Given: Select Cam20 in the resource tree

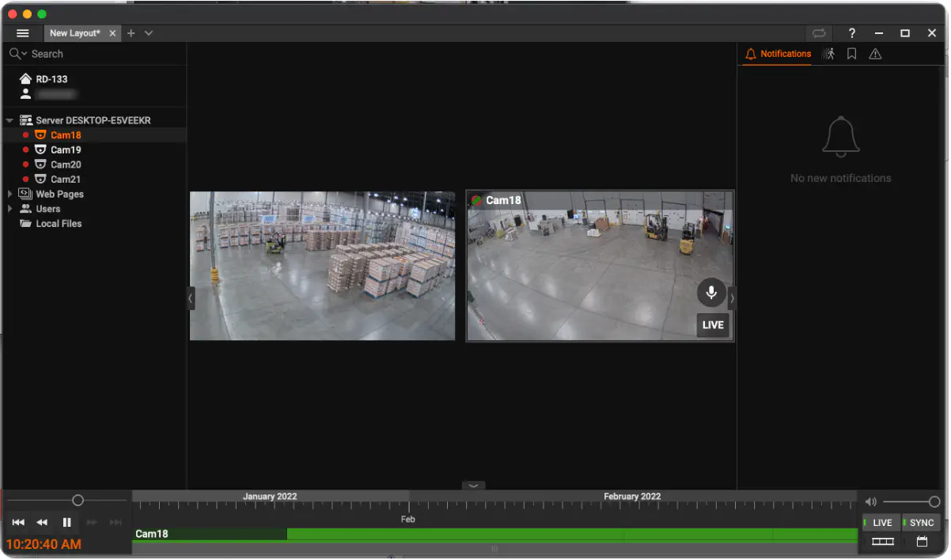Looking at the screenshot, I should click(66, 165).
